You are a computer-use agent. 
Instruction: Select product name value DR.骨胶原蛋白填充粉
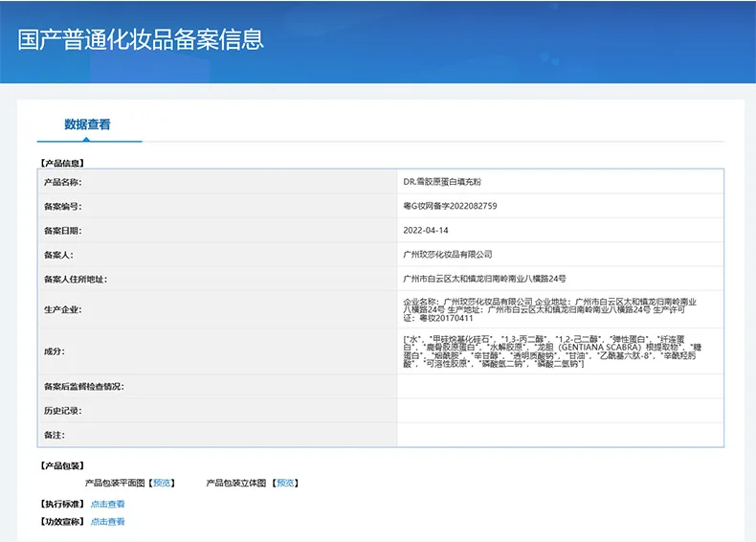pyautogui.click(x=442, y=182)
